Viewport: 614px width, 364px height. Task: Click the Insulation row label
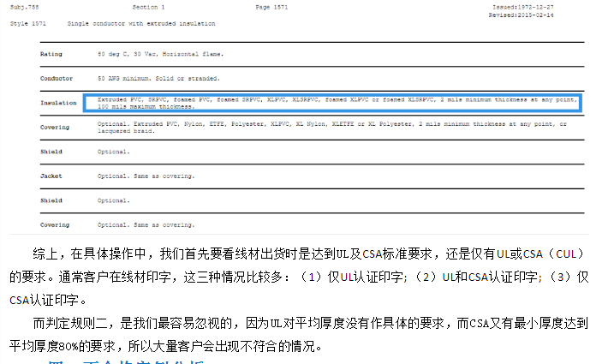click(x=58, y=103)
